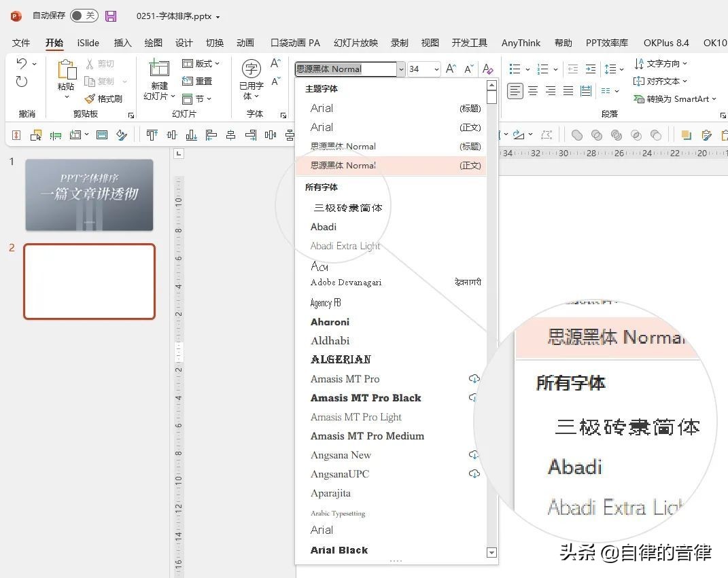The image size is (728, 578).
Task: Select 思源黑体 Normal 正文 body font
Action: point(391,166)
